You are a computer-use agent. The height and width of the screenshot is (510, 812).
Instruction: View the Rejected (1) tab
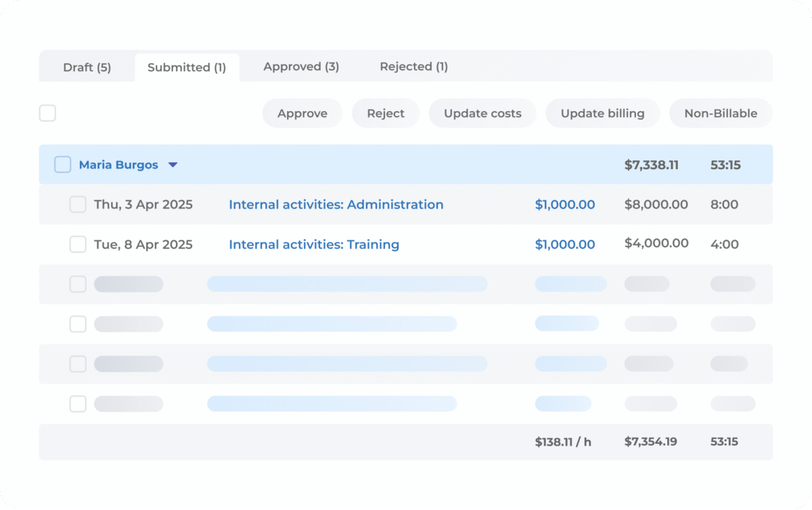point(413,67)
